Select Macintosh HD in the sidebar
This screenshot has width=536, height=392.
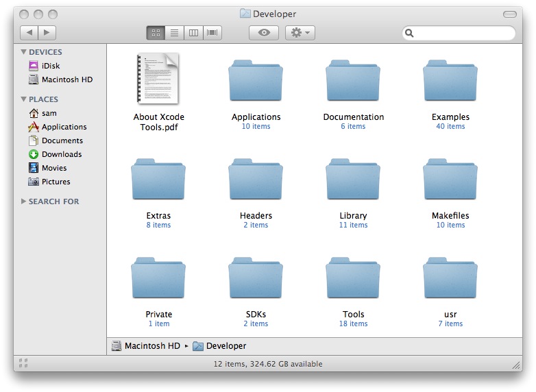pos(60,79)
